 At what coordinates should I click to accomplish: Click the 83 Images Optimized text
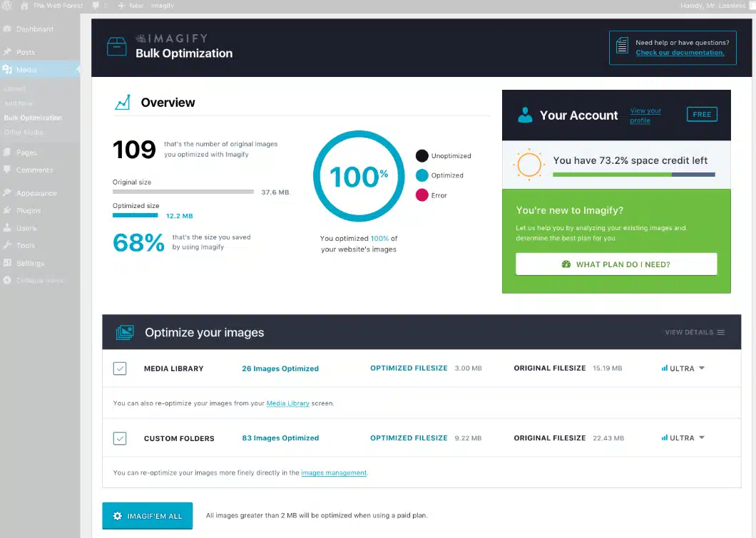coord(280,438)
